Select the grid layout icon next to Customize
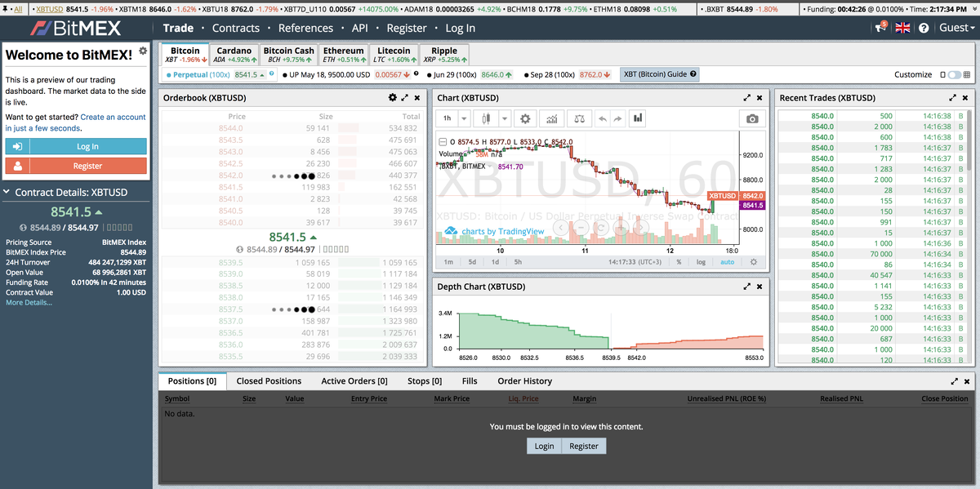The image size is (980, 489). (968, 74)
